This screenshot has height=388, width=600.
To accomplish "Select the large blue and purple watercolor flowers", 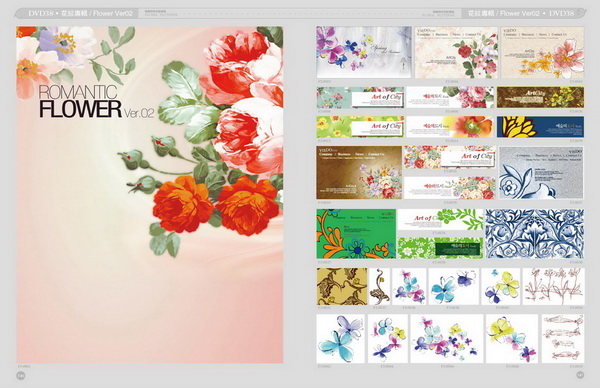I will (x=341, y=339).
